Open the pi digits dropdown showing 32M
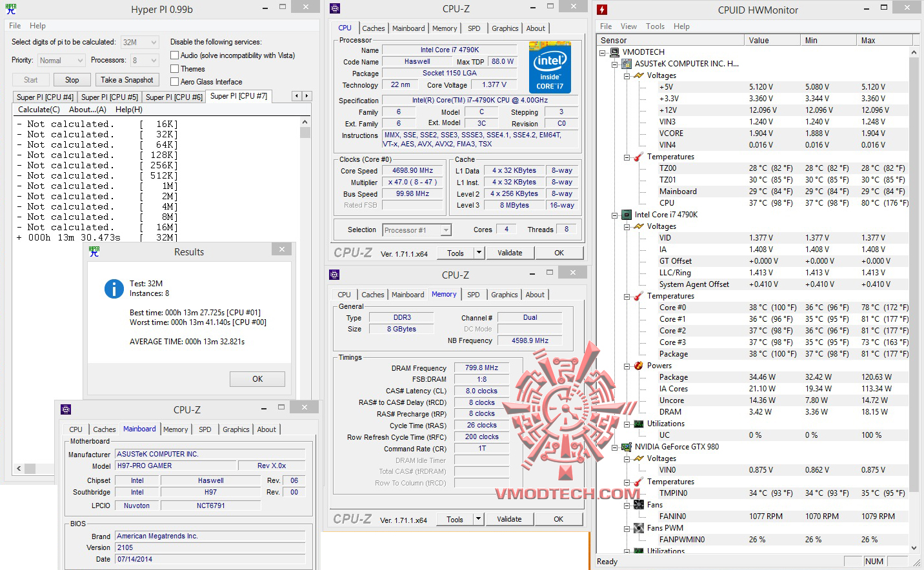The height and width of the screenshot is (570, 924). click(140, 43)
